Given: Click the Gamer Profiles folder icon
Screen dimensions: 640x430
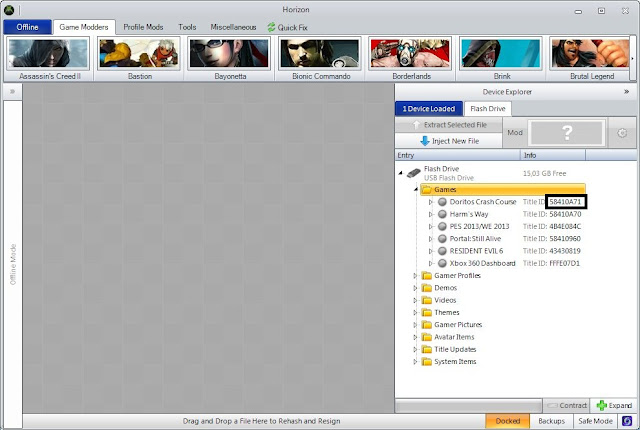Looking at the screenshot, I should (x=427, y=276).
